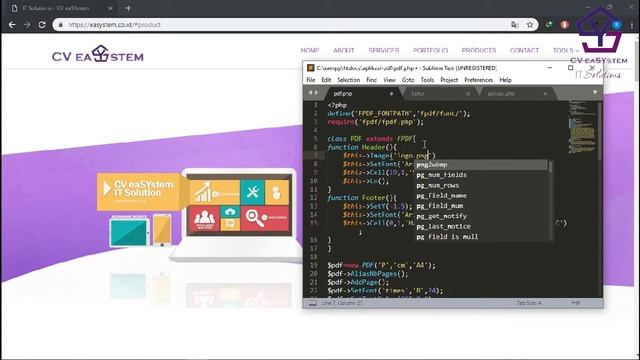Select pg_field_name autocomplete suggestion
The image size is (640, 360).
[481, 196]
